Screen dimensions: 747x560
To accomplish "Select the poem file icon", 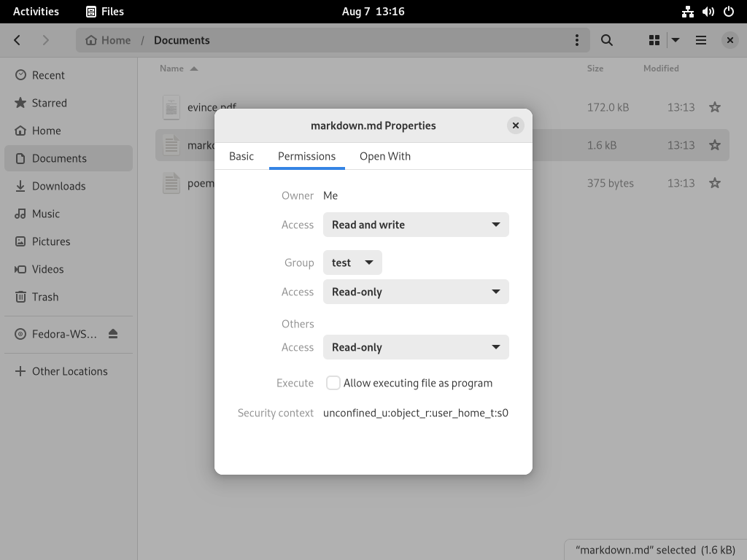I will coord(171,183).
